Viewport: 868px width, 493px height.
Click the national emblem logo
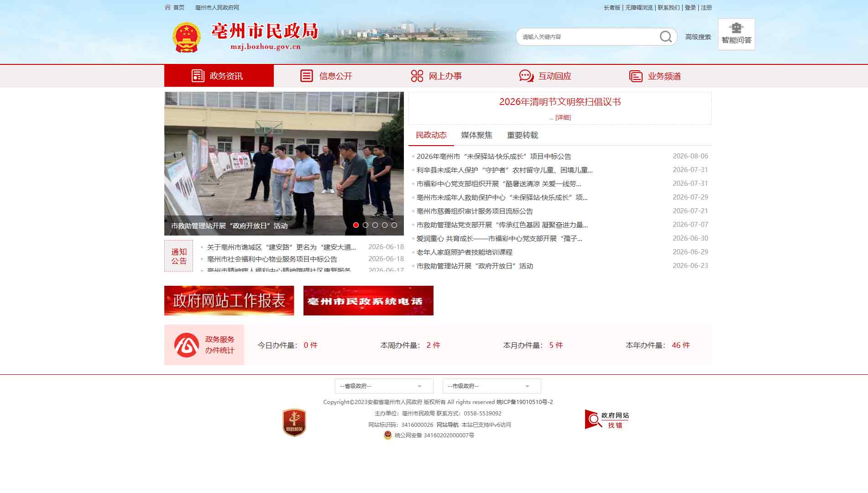186,37
